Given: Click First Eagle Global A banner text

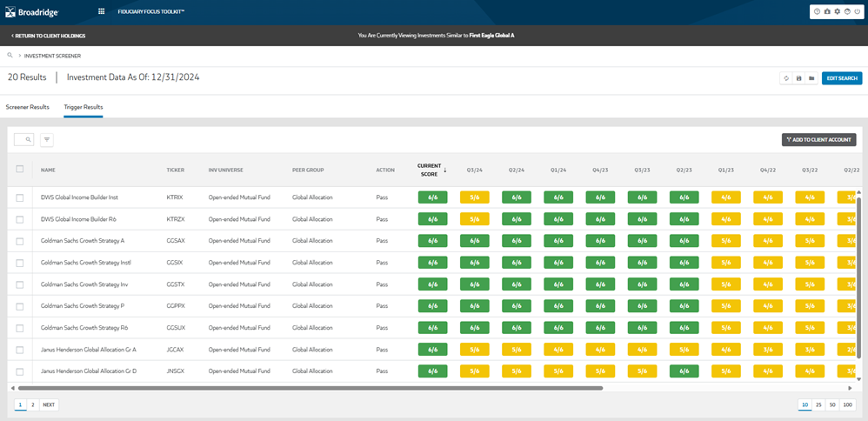Looking at the screenshot, I should [x=492, y=36].
